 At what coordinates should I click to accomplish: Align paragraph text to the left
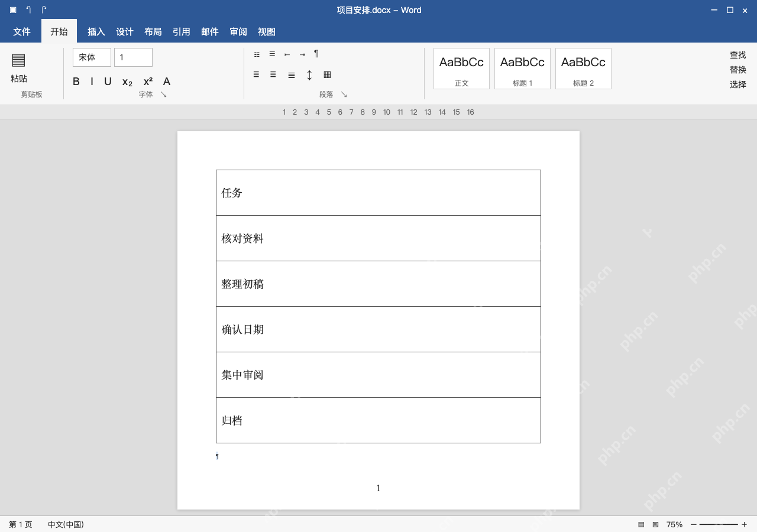(256, 74)
